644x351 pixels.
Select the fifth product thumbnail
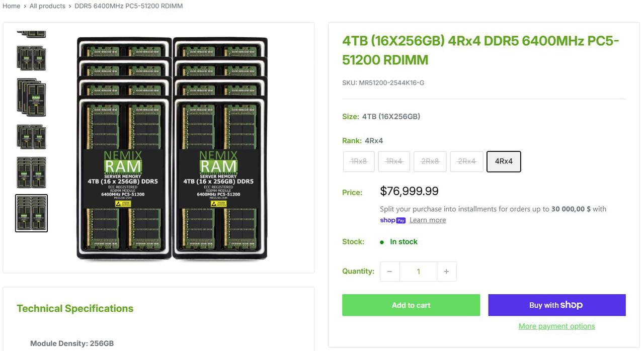tap(31, 172)
